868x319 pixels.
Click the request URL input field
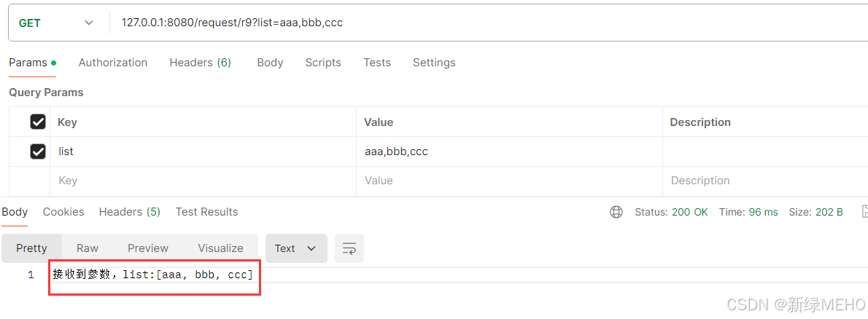487,23
